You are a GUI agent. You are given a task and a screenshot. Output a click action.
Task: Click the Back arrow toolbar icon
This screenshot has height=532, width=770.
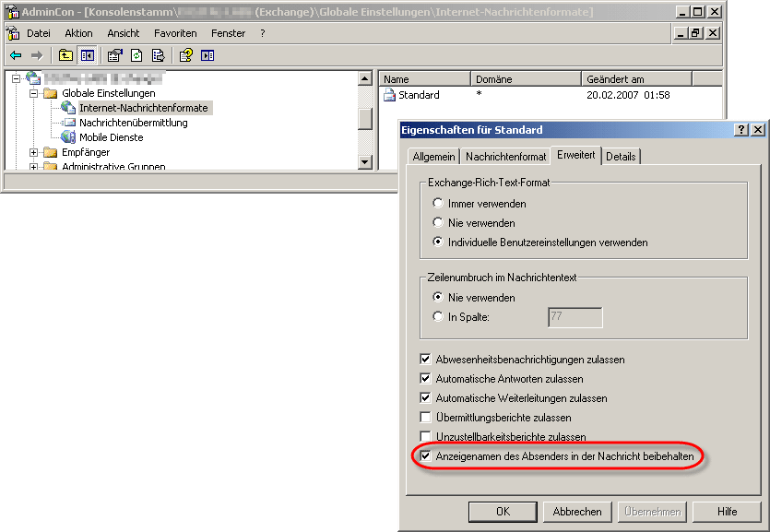tap(16, 55)
